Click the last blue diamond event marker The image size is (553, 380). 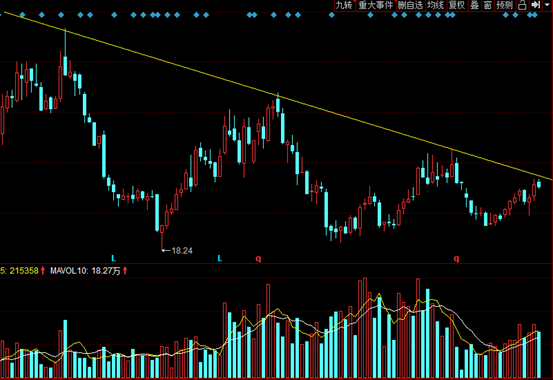tap(535, 15)
